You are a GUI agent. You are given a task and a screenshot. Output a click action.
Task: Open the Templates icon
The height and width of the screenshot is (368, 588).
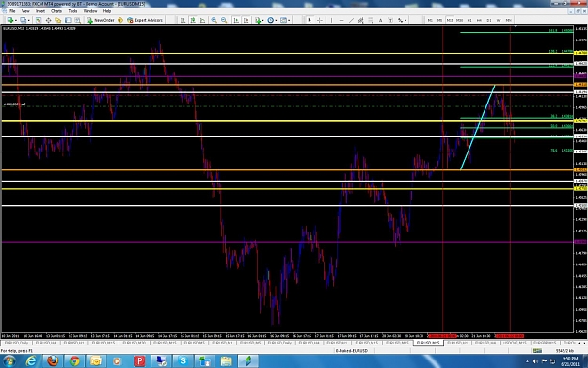pos(283,20)
